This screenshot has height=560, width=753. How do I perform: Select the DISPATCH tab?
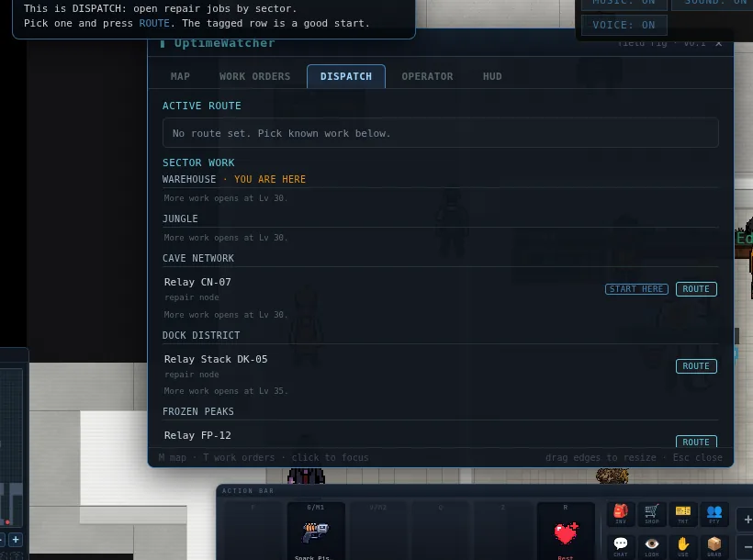click(346, 76)
